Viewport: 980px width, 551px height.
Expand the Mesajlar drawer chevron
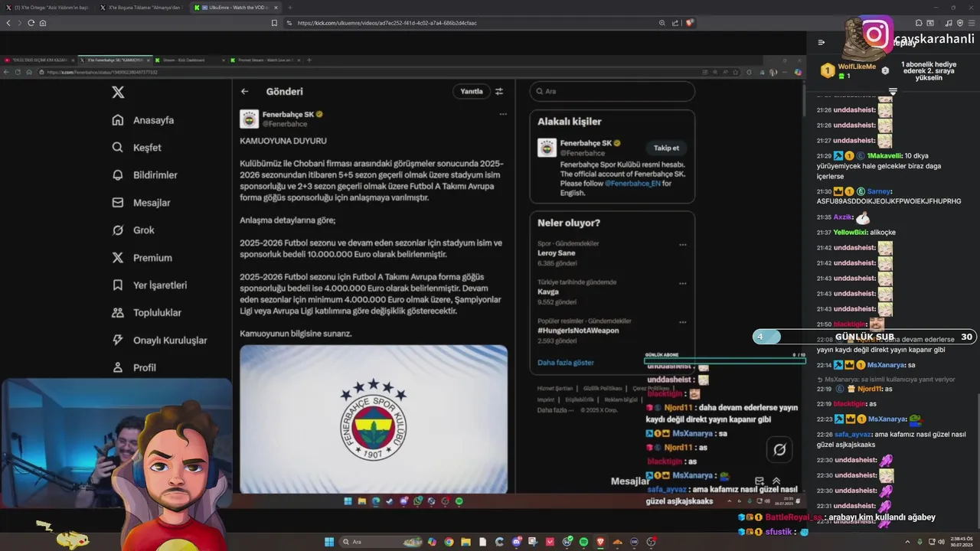point(776,481)
